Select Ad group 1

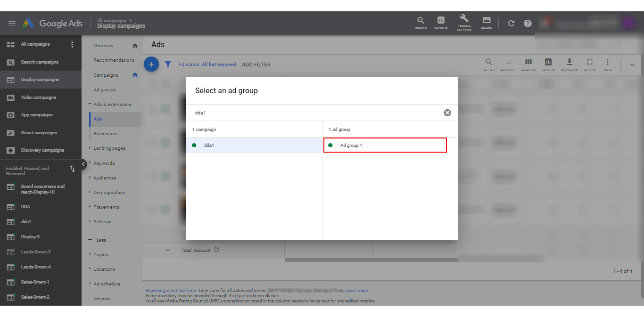385,145
